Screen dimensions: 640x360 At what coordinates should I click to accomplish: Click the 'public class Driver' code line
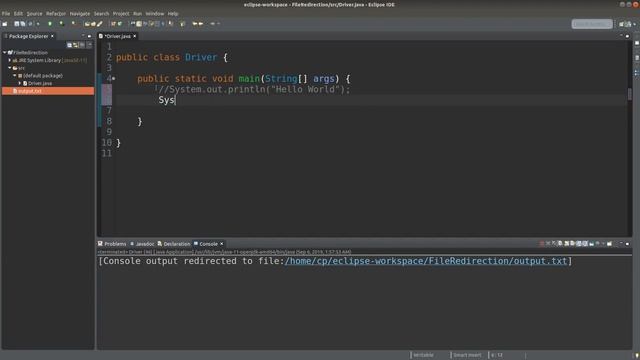(172, 57)
